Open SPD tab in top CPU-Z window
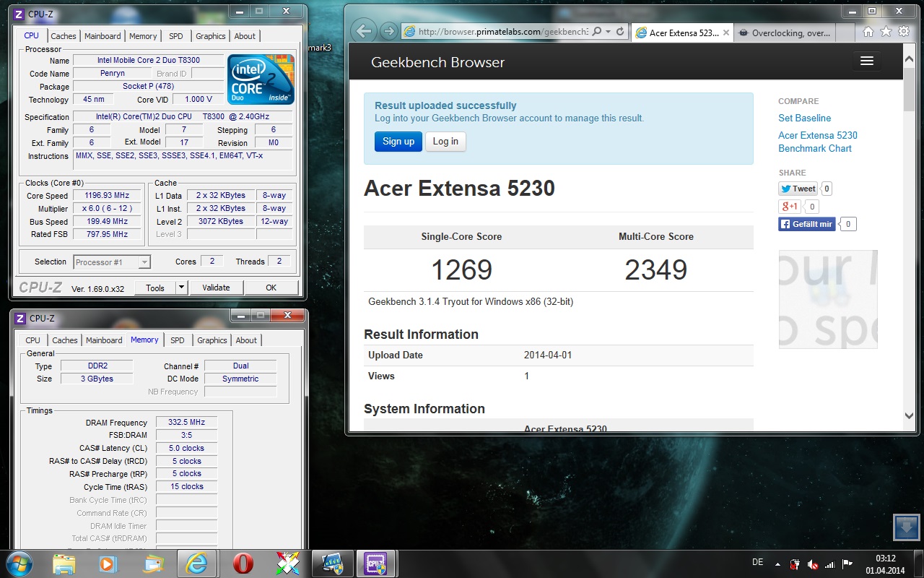 tap(176, 36)
